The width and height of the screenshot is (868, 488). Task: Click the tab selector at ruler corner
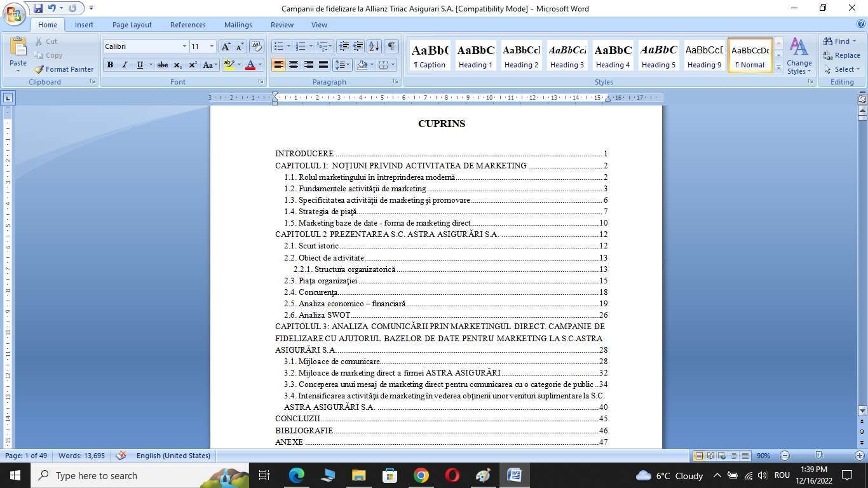click(x=8, y=98)
